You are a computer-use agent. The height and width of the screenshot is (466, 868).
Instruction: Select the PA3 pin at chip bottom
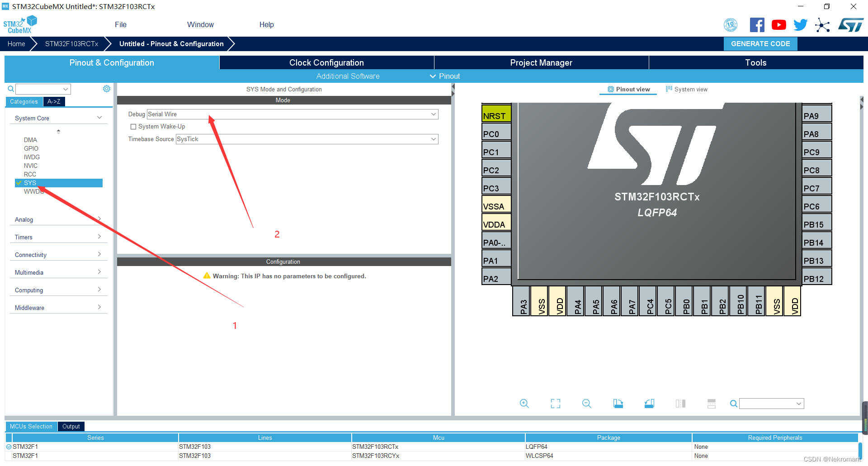tap(521, 301)
